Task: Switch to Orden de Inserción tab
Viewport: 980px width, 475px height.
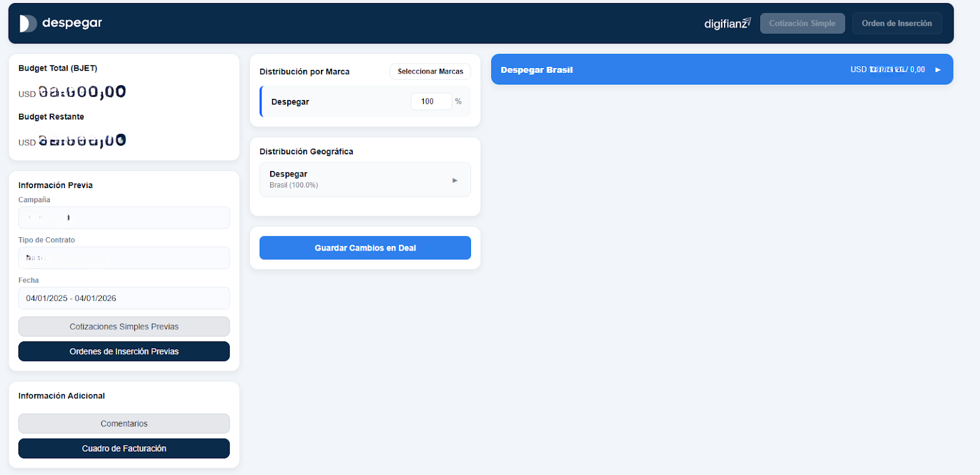Action: click(897, 23)
